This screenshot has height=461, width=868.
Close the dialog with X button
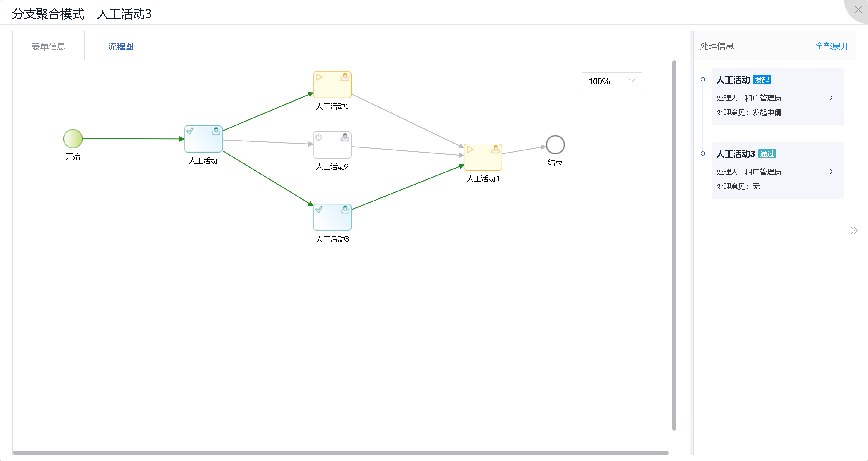[x=858, y=9]
